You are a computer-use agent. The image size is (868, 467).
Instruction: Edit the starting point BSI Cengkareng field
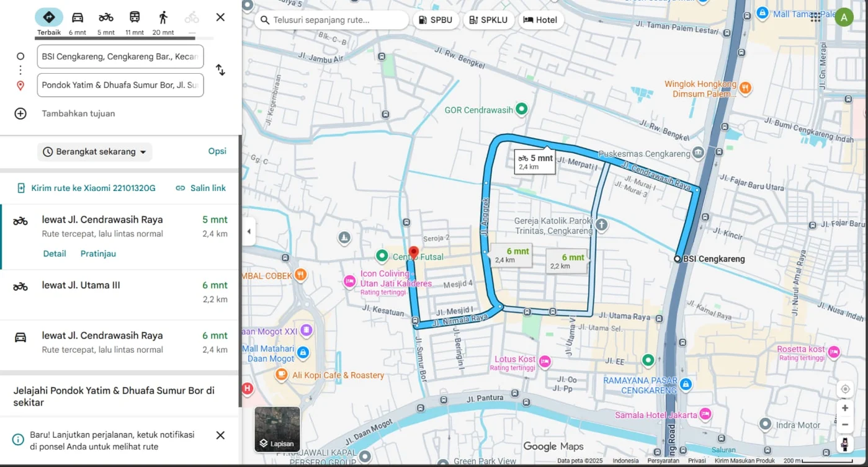120,56
